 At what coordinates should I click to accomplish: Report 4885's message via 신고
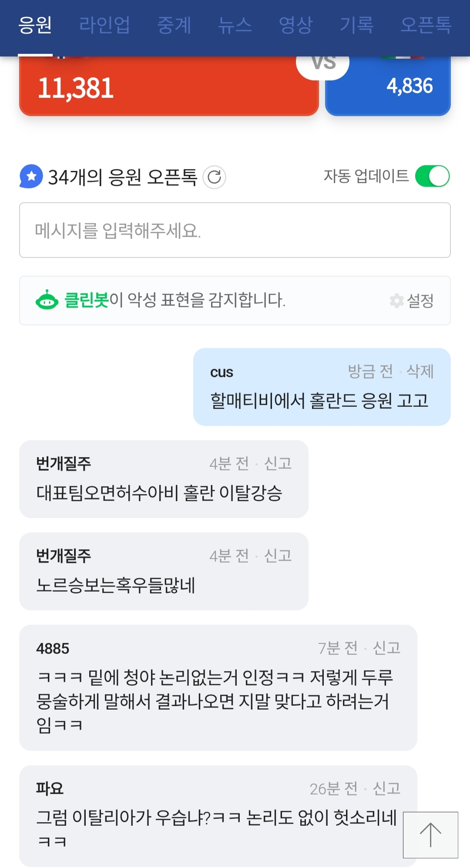click(x=386, y=648)
